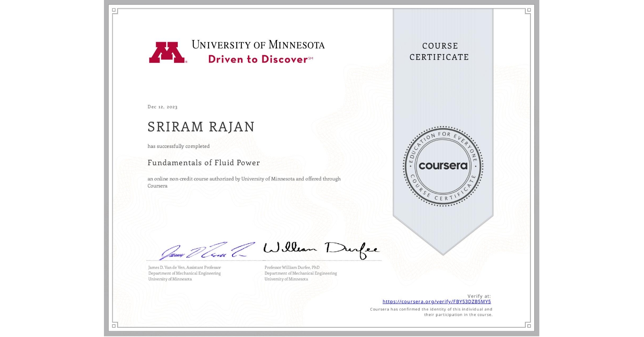
Task: Click William Durfee's signature
Action: (321, 248)
